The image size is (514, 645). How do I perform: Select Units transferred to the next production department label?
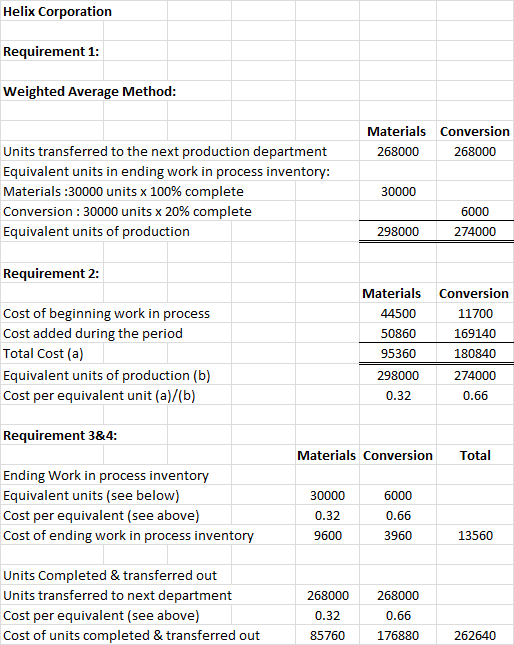click(x=164, y=152)
